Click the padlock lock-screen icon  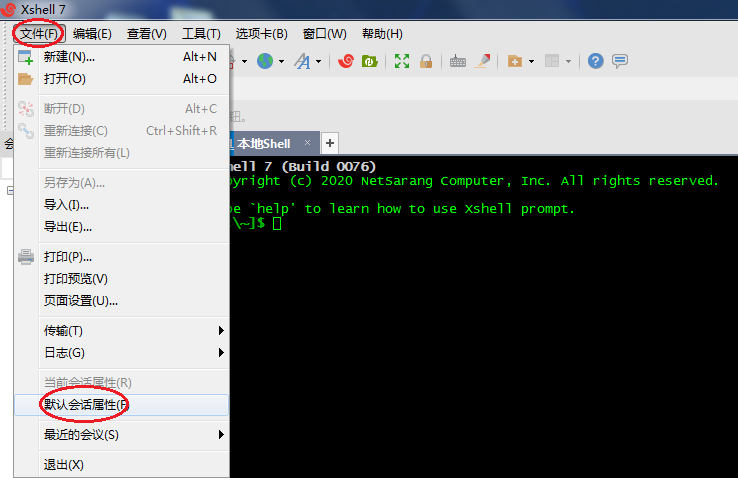[426, 61]
